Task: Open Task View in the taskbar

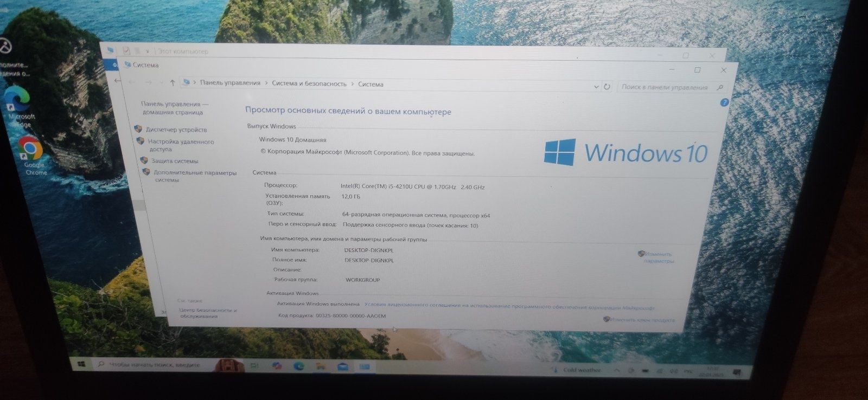Action: 254,366
